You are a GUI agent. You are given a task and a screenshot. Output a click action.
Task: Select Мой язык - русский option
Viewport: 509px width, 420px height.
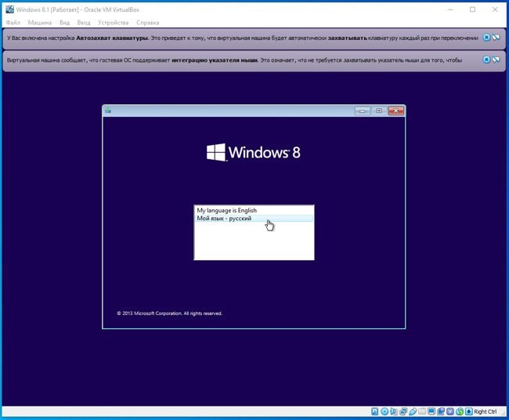click(254, 219)
